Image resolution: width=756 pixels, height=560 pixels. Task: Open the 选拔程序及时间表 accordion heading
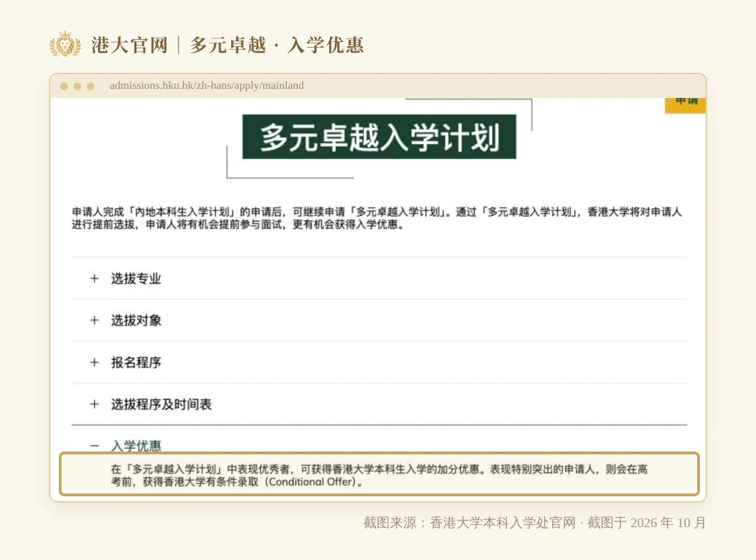[161, 404]
